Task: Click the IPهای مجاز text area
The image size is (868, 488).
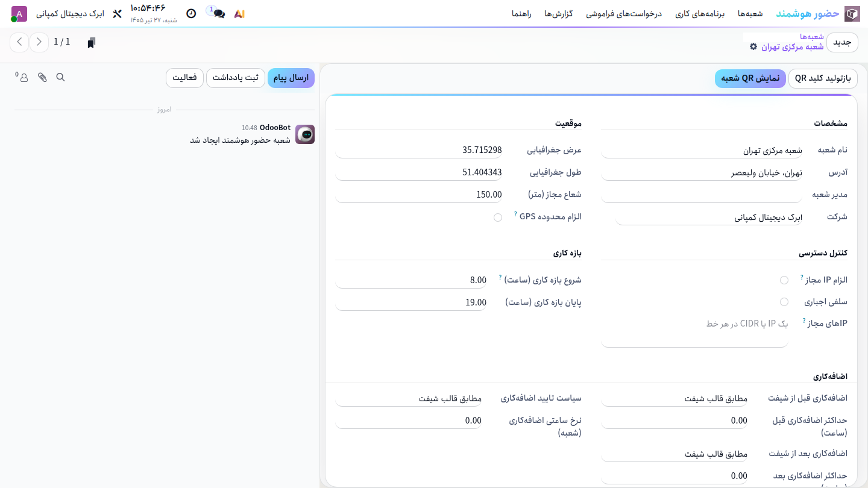Action: (694, 332)
